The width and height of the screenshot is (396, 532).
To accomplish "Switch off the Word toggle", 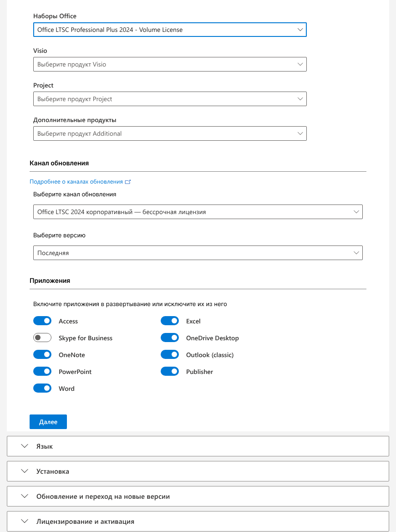I will pos(42,388).
